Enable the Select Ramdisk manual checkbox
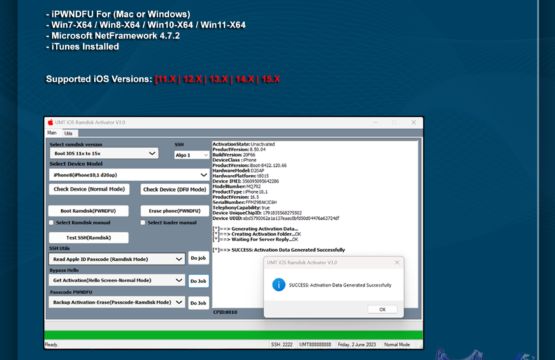 [x=51, y=223]
